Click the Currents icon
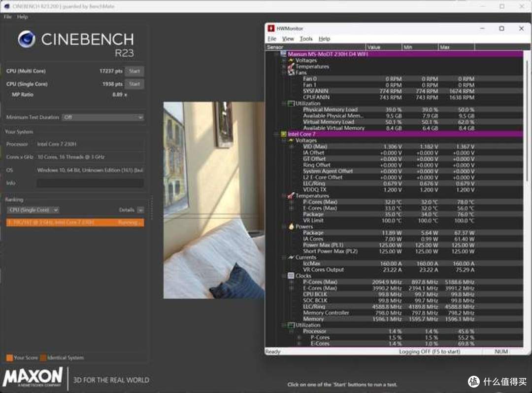 291,257
